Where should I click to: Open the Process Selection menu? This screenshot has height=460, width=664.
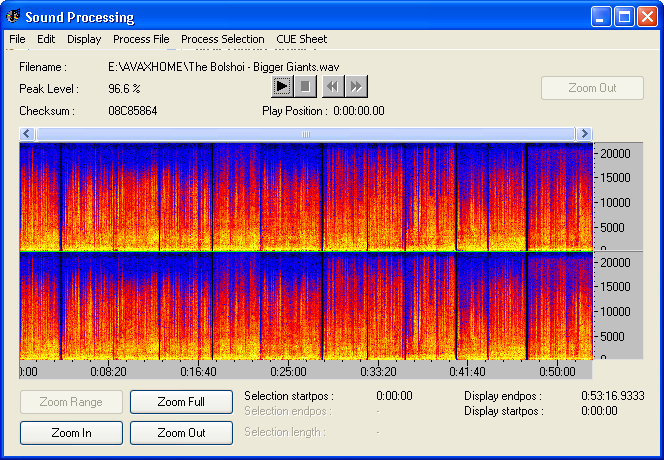tap(222, 39)
